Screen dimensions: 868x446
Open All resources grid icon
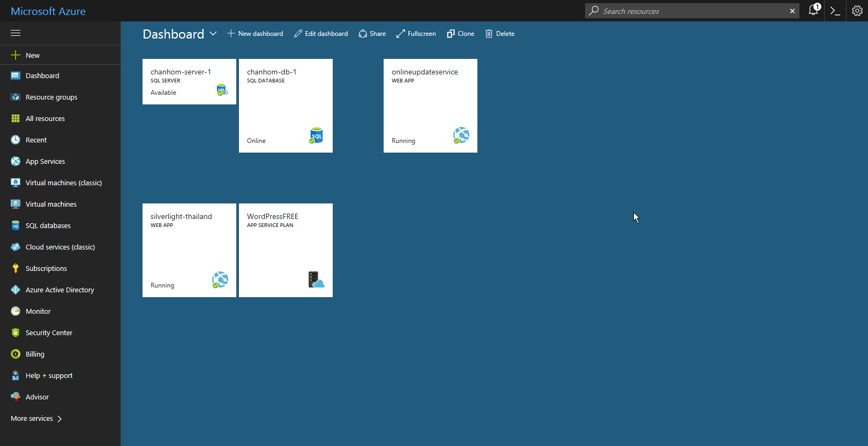click(x=16, y=118)
